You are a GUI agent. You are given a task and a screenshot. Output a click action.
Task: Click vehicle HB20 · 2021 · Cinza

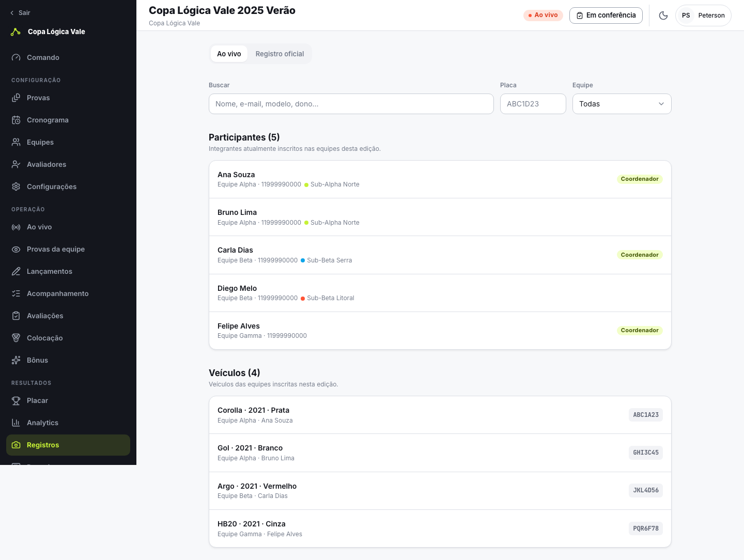(440, 528)
